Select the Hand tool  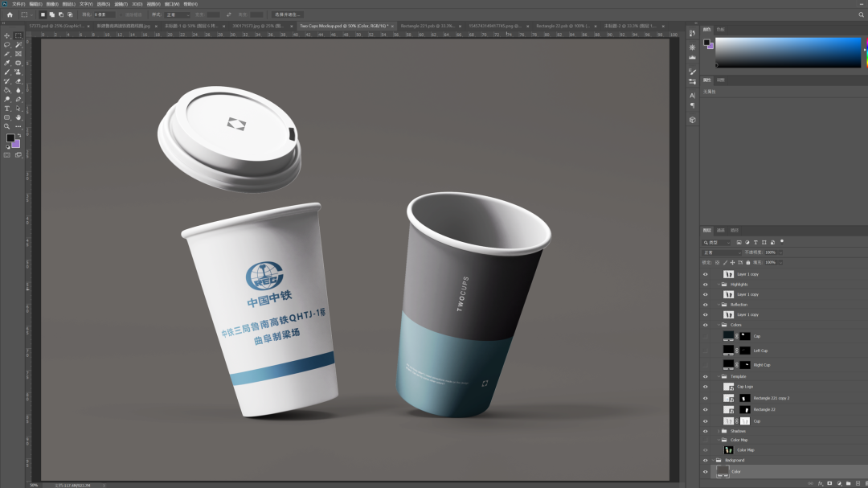pyautogui.click(x=18, y=117)
